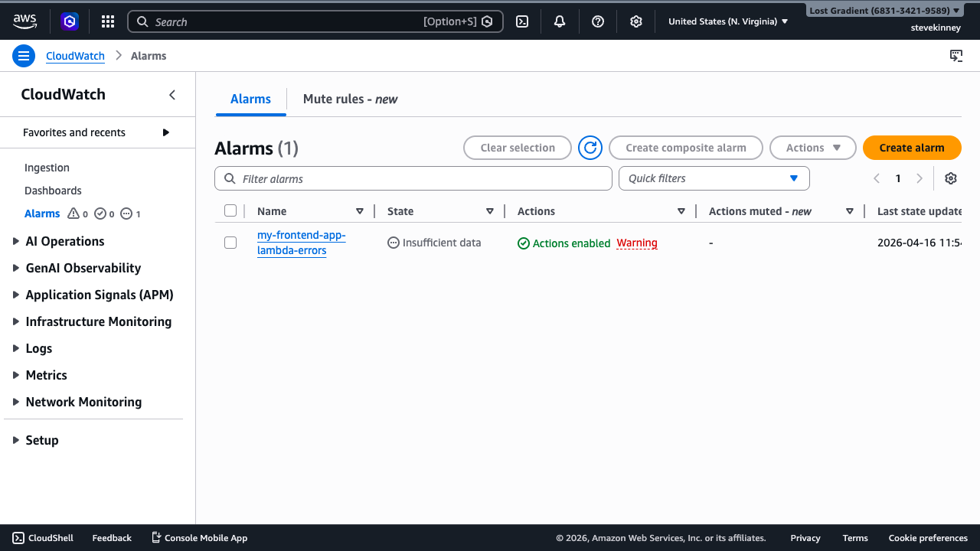
Task: Open the AWS home logo
Action: [24, 21]
